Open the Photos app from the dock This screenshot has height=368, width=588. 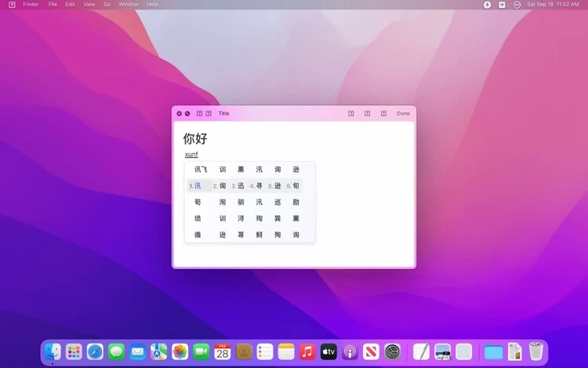180,352
